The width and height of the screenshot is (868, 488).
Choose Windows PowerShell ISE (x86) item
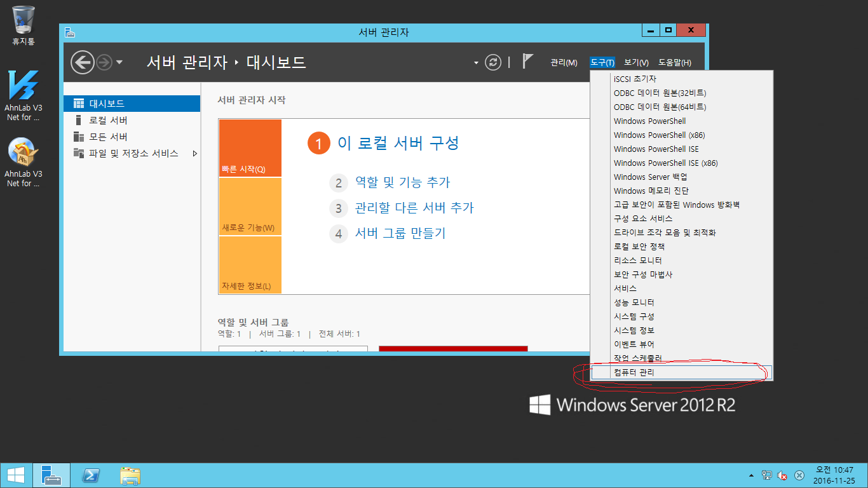[x=682, y=163]
